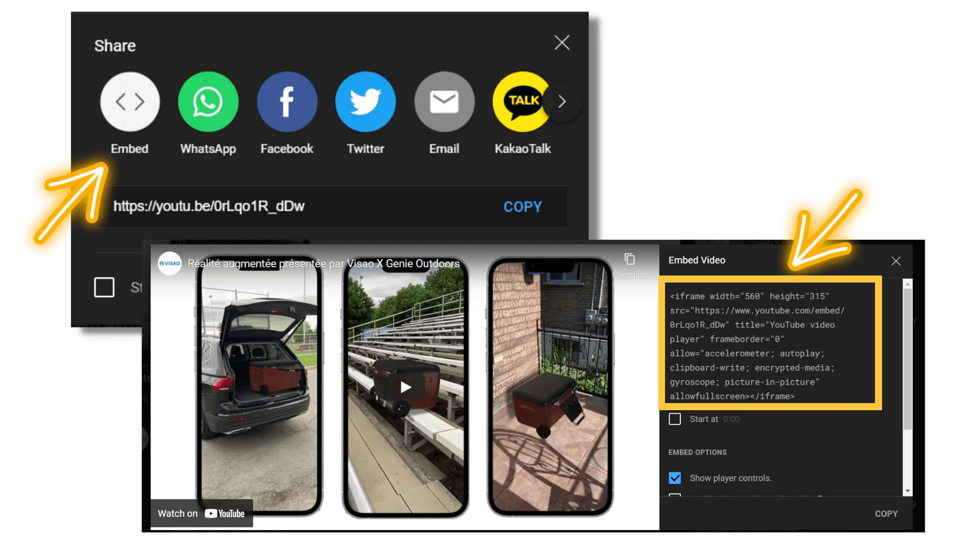980x551 pixels.
Task: Click the Copy link icon on the video player
Action: [629, 259]
